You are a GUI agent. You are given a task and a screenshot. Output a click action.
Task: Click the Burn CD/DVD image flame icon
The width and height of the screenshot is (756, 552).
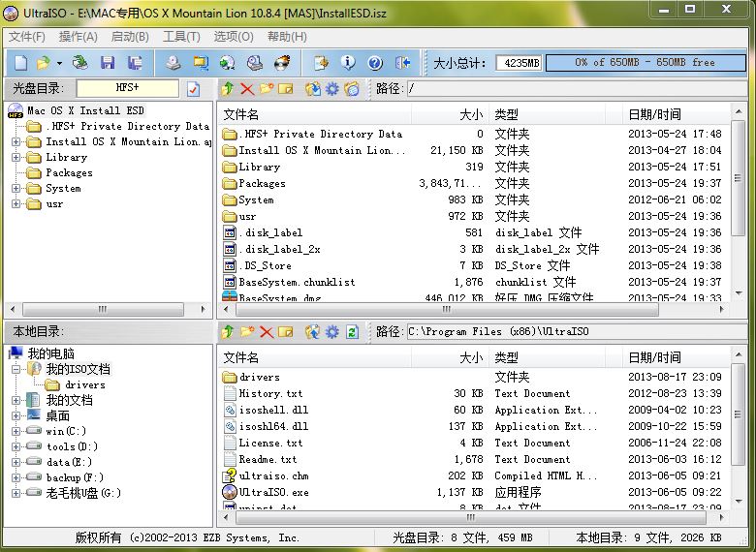282,63
